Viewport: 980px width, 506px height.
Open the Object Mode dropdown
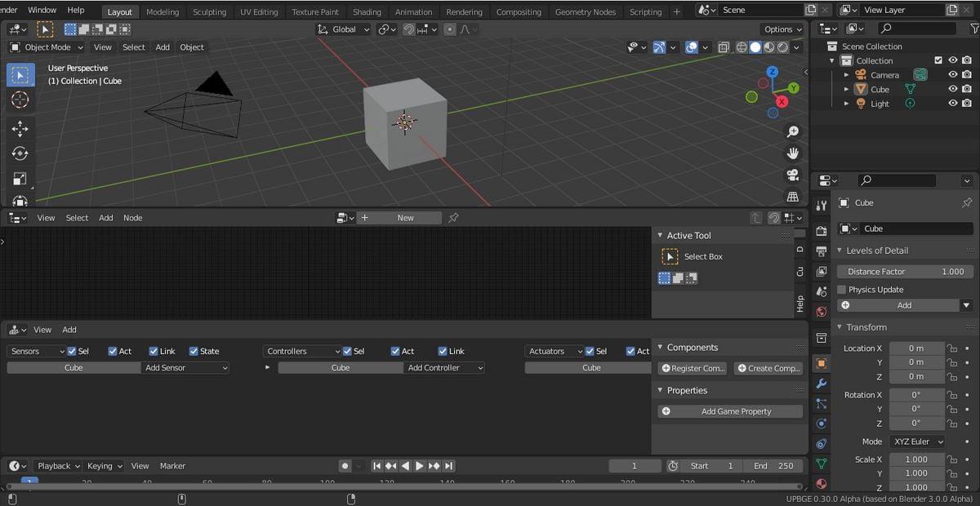(x=47, y=47)
